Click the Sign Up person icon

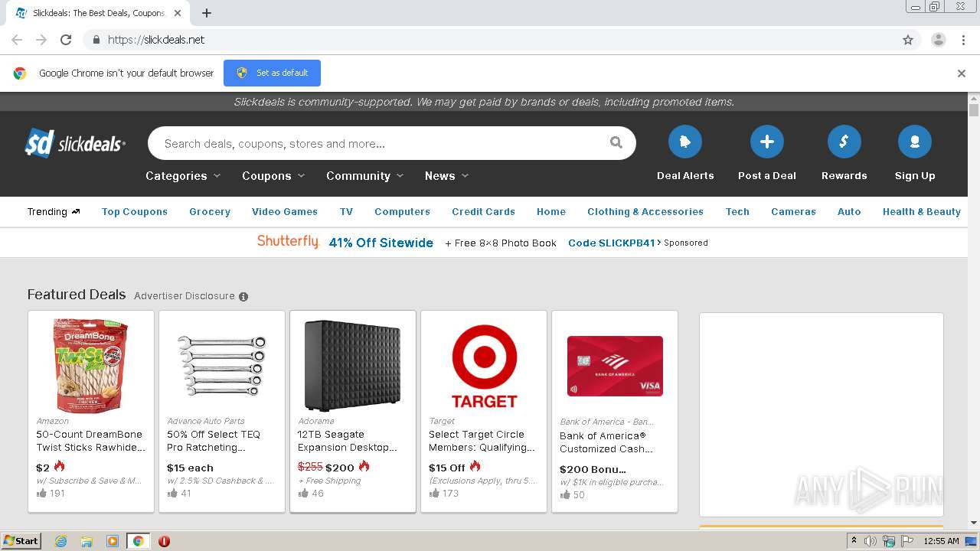915,142
